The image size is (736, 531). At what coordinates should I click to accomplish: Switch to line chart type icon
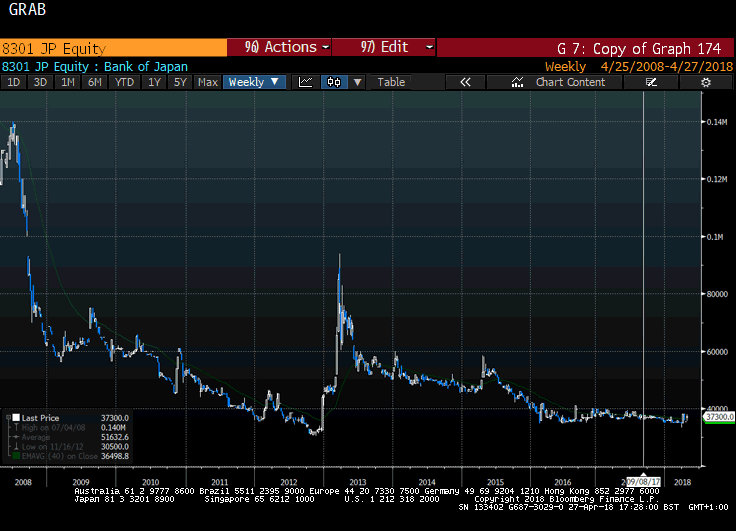pos(305,82)
